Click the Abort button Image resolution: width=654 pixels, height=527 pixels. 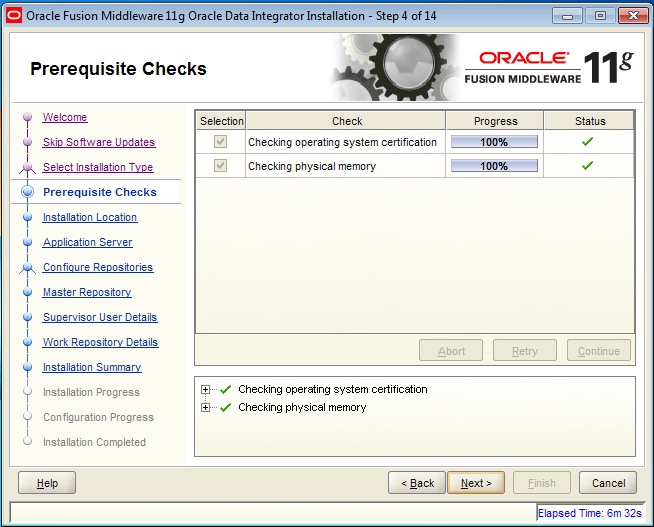(x=451, y=351)
